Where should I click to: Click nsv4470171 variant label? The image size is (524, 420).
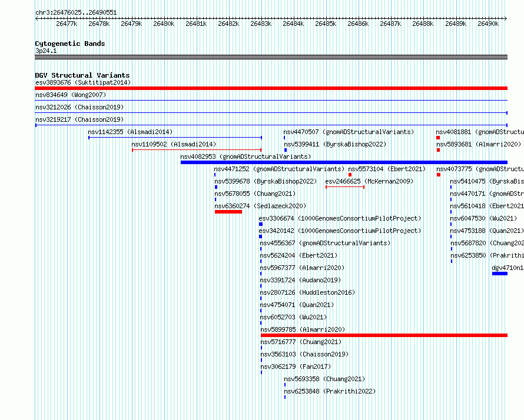click(487, 194)
